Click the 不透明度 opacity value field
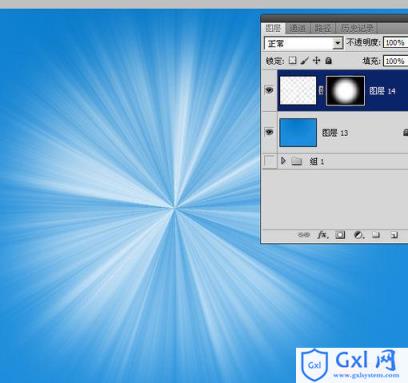The image size is (408, 383). [x=395, y=43]
